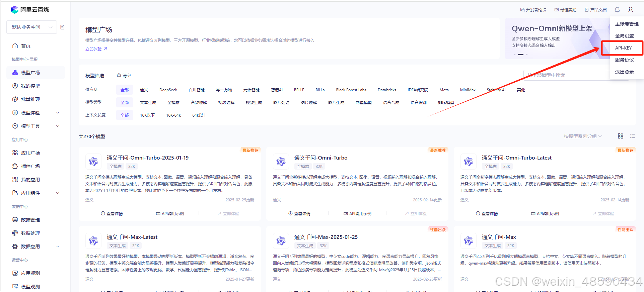This screenshot has width=644, height=292.
Task: Filter model type by 语音识别
Action: click(x=419, y=103)
